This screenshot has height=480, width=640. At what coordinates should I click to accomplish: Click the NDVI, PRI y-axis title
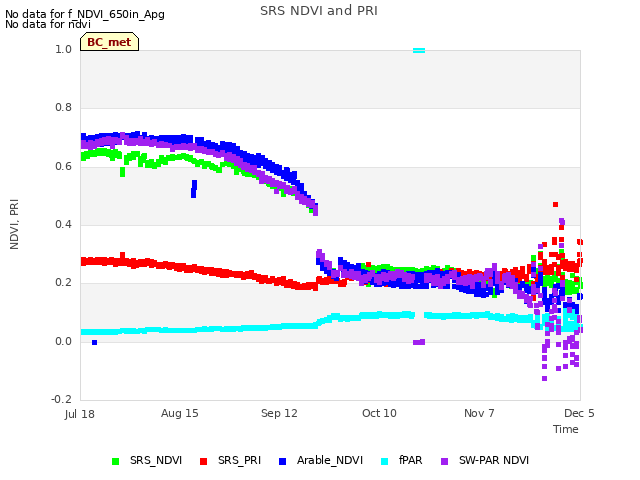tap(14, 224)
